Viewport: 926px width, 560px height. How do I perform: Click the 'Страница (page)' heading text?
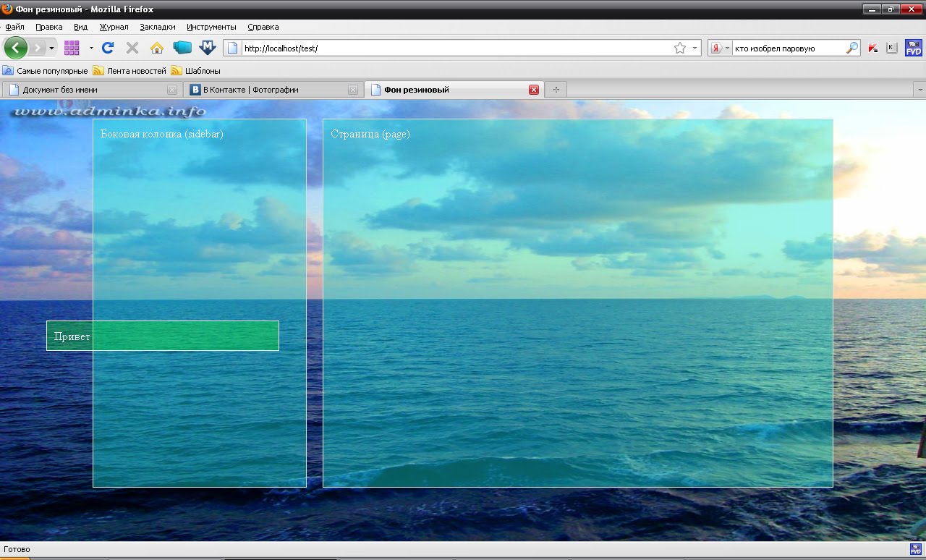point(370,134)
